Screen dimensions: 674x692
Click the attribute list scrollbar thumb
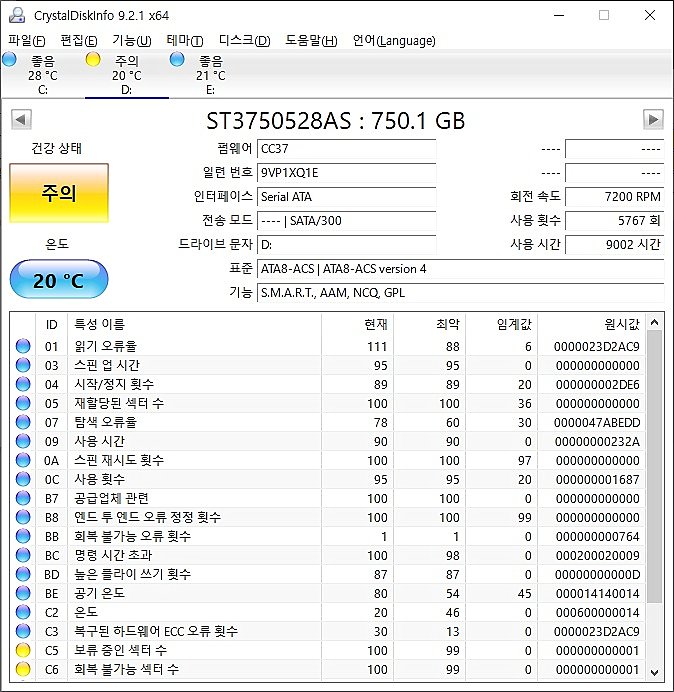click(x=655, y=466)
